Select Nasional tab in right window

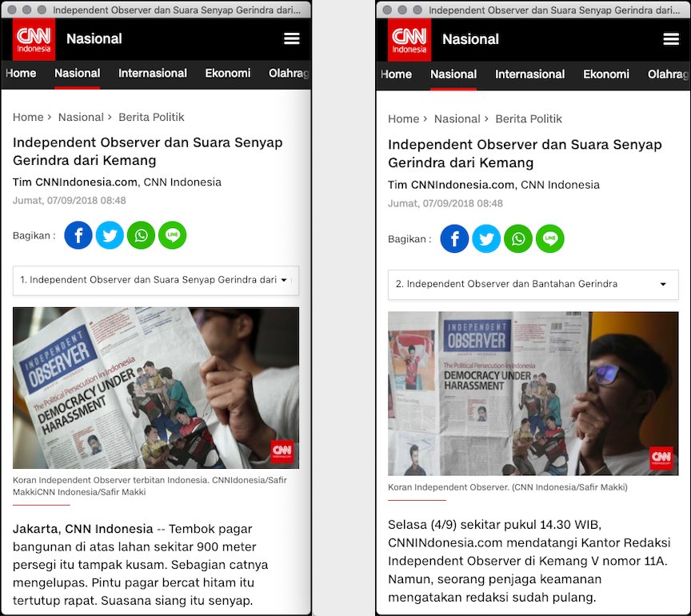(453, 74)
